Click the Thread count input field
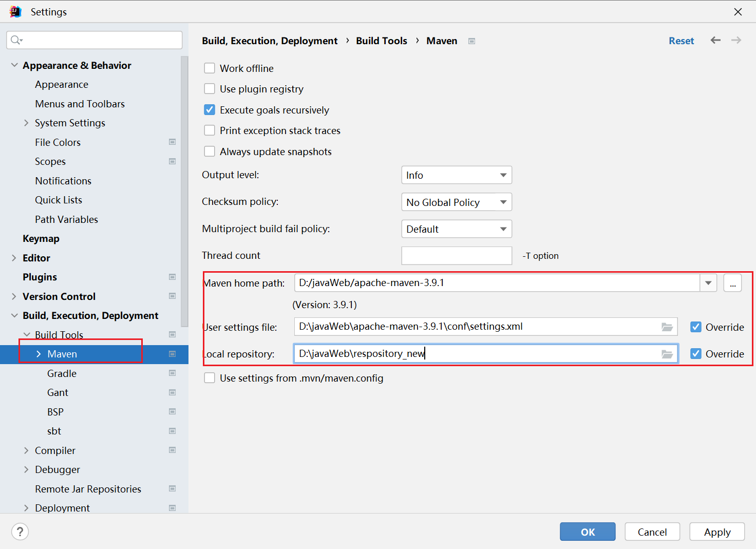 [457, 255]
